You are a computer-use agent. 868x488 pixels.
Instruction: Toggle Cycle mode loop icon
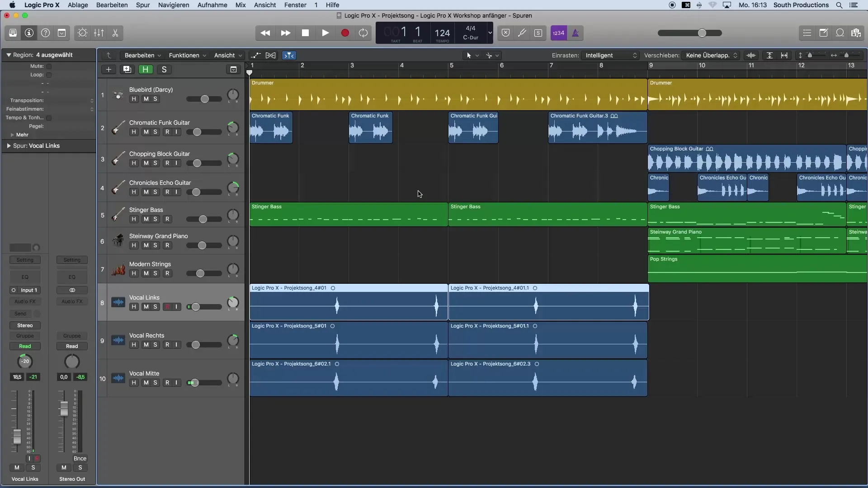(x=363, y=33)
